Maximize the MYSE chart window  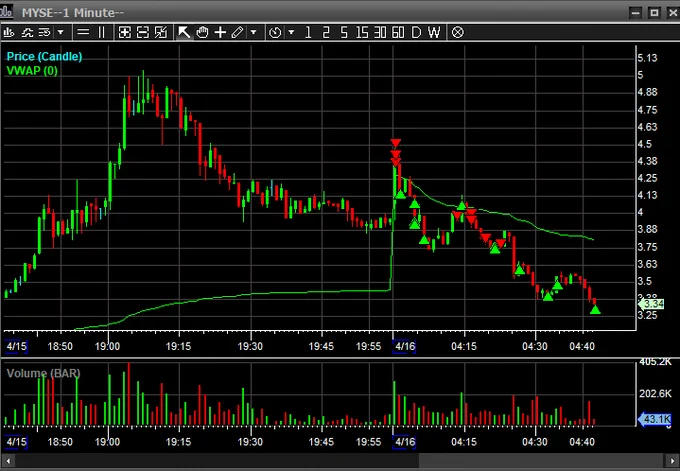coord(654,12)
